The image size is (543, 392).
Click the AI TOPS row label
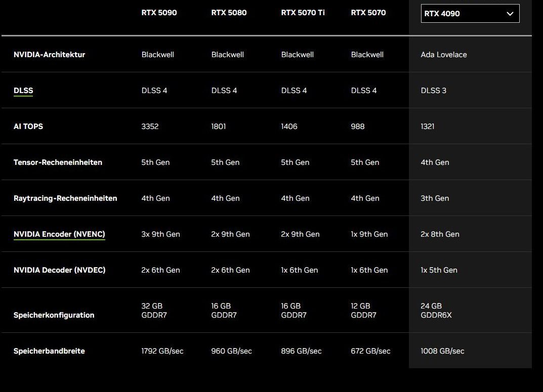click(28, 126)
